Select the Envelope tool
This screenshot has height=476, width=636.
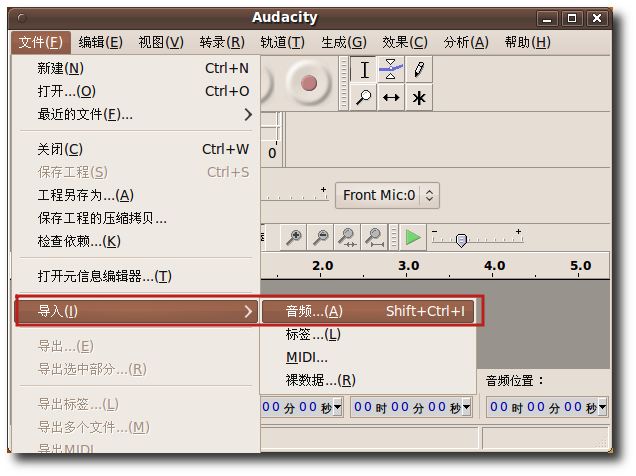(x=391, y=70)
